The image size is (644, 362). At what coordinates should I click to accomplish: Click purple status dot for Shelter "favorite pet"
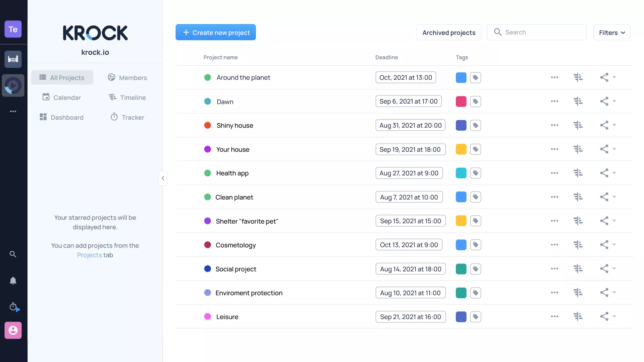(x=208, y=221)
